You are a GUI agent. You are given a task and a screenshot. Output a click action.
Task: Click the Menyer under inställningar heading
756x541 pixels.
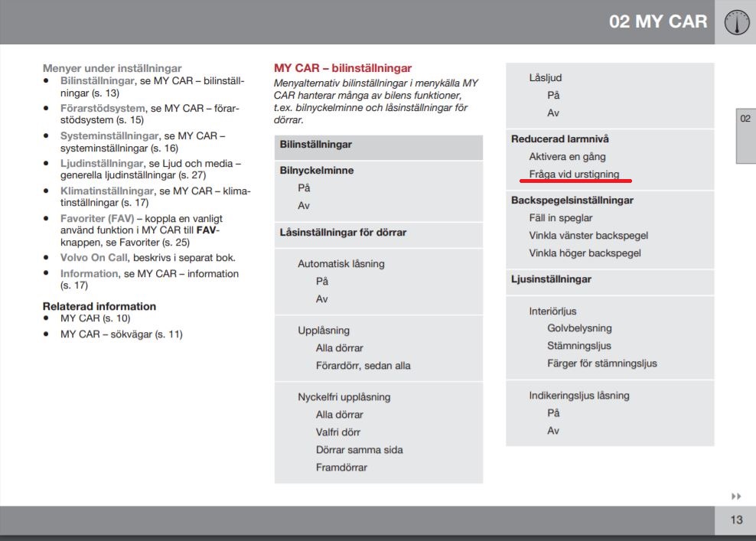click(112, 68)
